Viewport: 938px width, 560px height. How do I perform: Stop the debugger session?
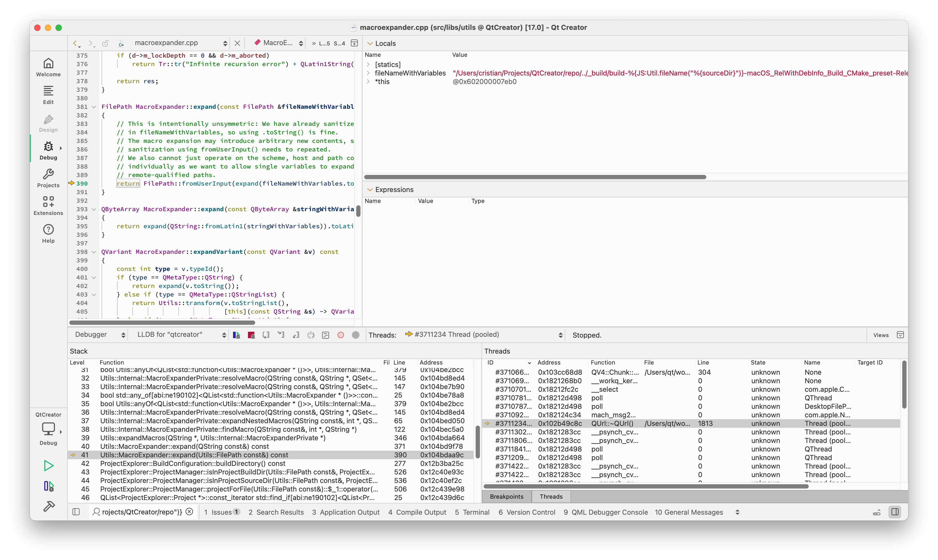tap(251, 335)
